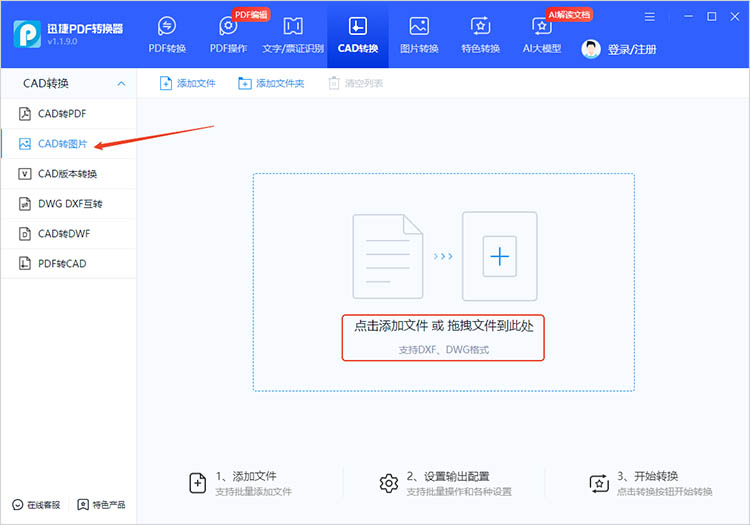Open the PDF转换 tab icon
Screen dimensions: 750x525
click(167, 26)
